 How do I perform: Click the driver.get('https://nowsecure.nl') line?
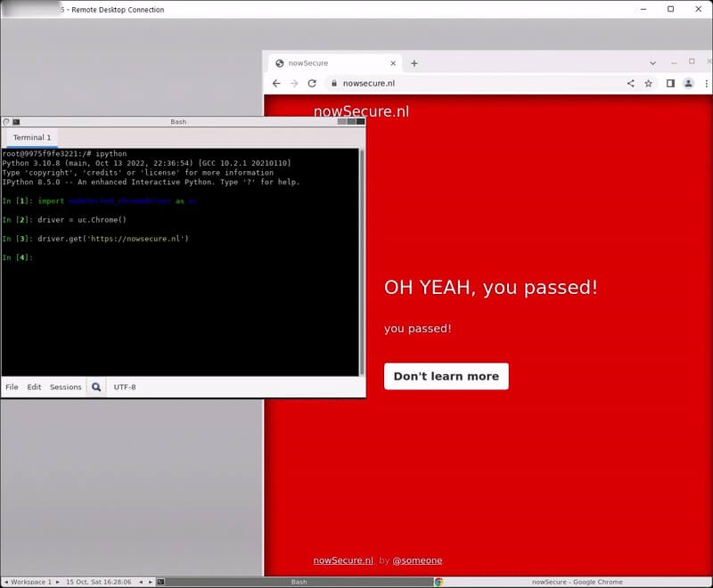[95, 239]
